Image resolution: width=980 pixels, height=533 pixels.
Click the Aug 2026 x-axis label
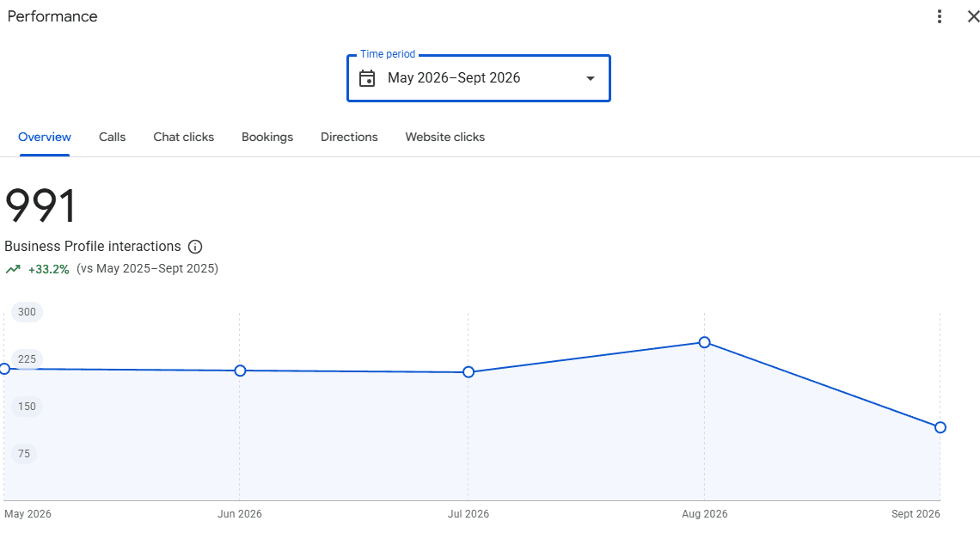704,513
